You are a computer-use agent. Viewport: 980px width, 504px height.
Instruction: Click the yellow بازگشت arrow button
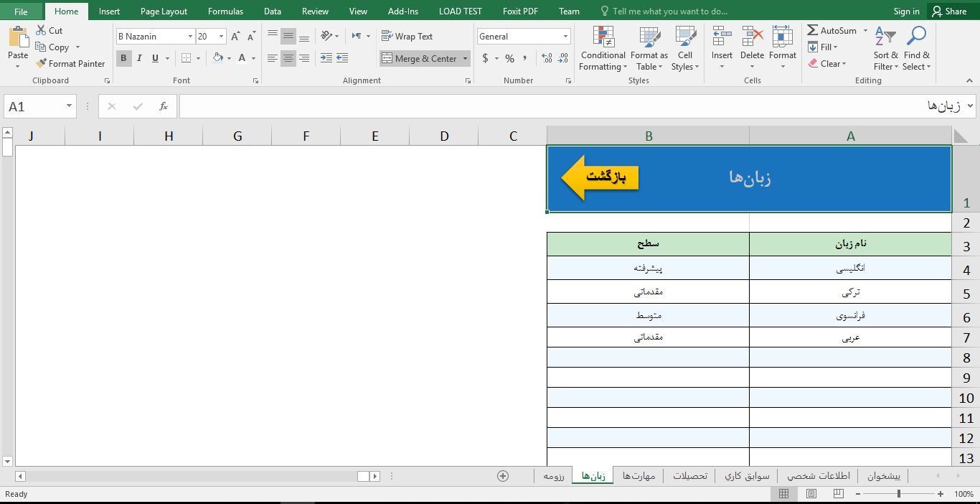click(x=600, y=177)
